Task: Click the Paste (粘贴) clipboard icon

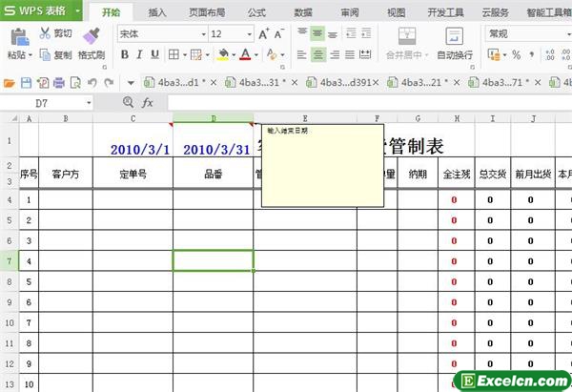Action: pos(19,37)
